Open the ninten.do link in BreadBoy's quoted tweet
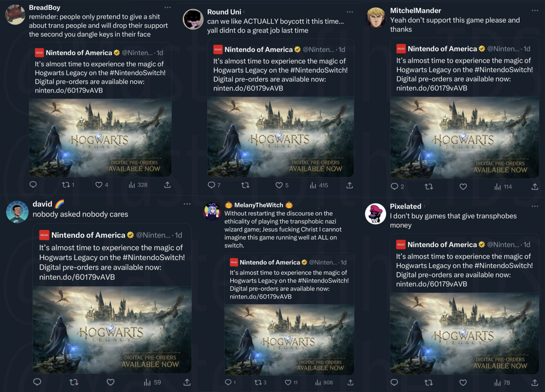545x392 pixels. point(69,90)
